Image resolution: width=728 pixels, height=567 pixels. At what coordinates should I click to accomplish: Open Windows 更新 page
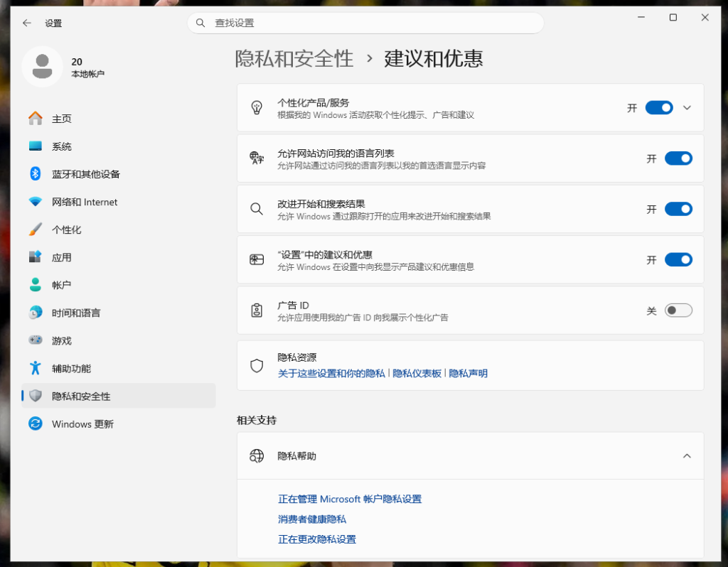click(119, 423)
